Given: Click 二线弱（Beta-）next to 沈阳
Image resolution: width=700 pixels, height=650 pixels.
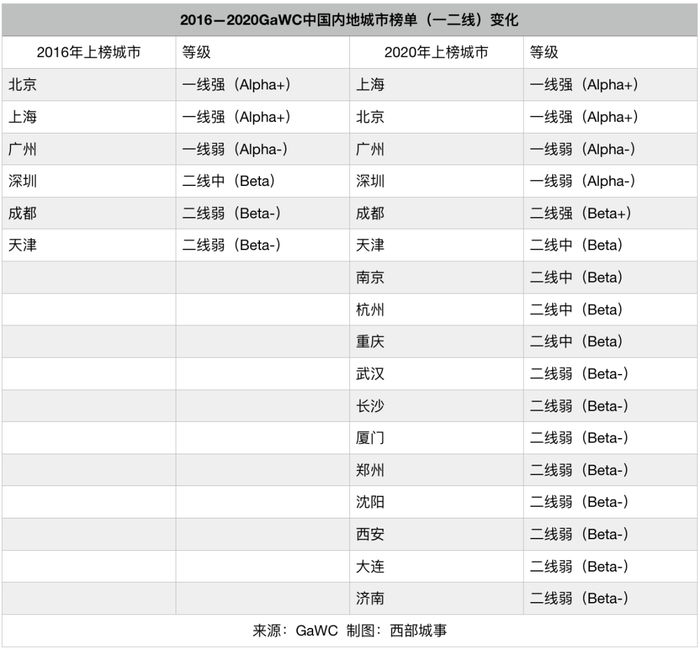Looking at the screenshot, I should tap(579, 502).
